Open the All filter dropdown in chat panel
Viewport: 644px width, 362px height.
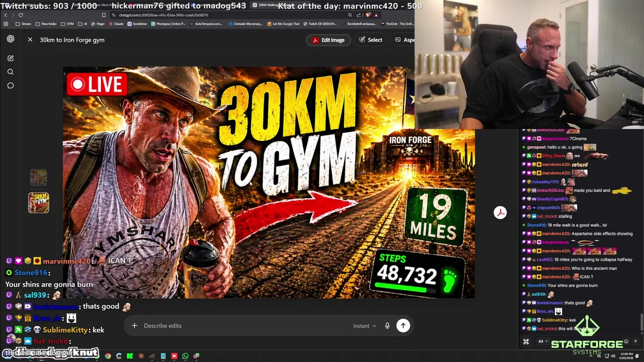click(x=543, y=341)
